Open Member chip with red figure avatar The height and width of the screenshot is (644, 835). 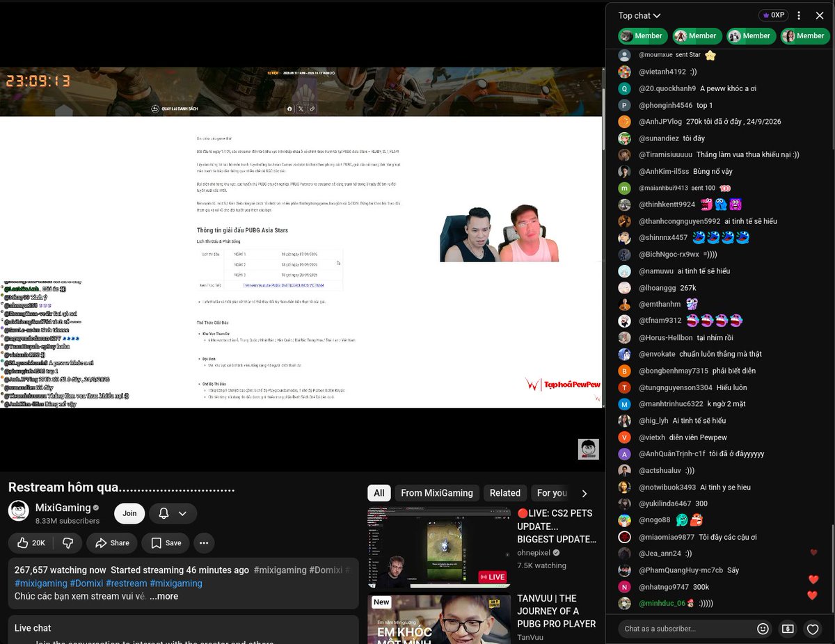697,35
